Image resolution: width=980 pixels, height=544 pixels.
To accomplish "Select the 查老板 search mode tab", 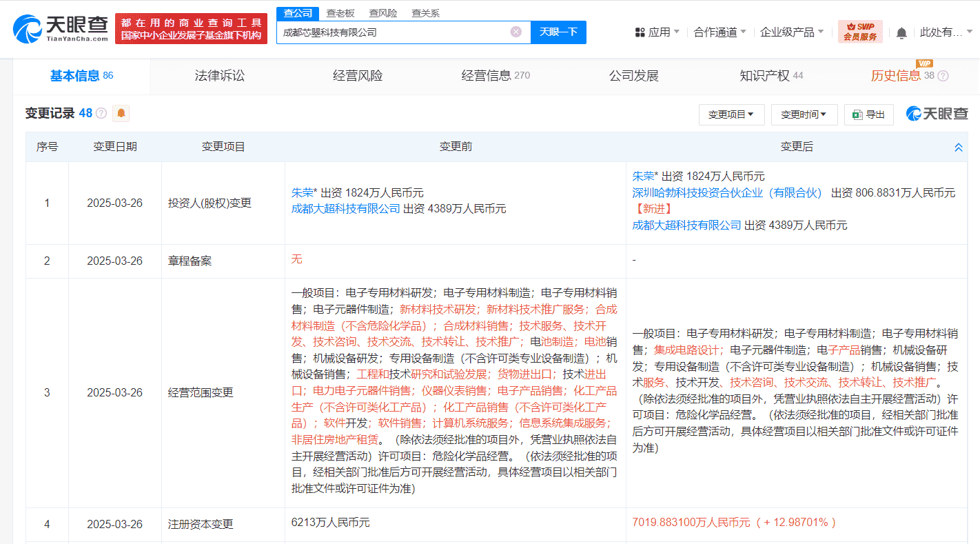I will coord(340,13).
